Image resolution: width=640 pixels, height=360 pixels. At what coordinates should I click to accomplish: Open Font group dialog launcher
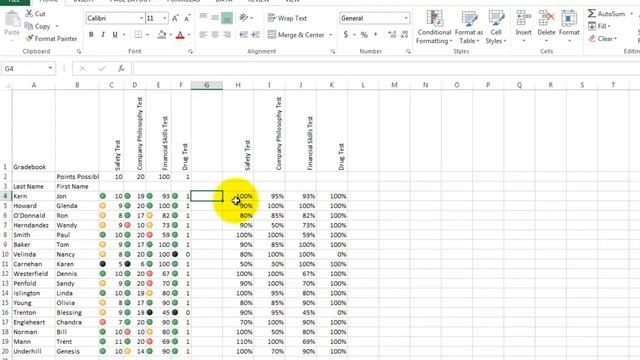190,51
